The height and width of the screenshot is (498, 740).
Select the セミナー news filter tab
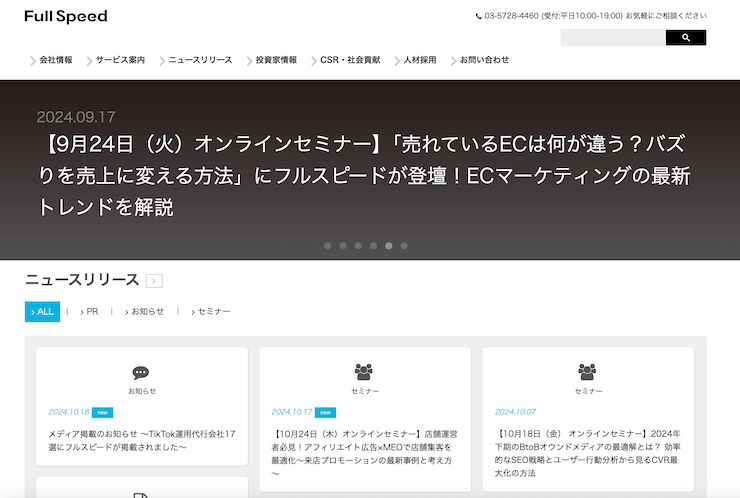[210, 312]
